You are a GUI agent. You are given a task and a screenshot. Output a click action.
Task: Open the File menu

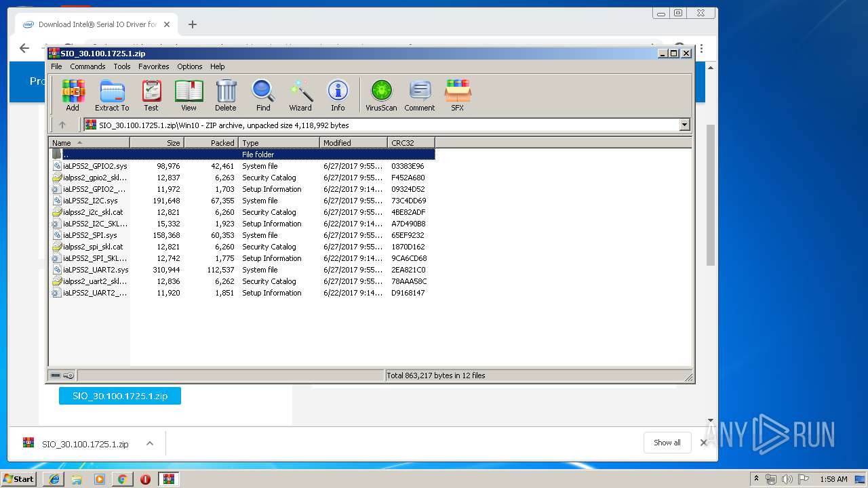pos(56,66)
